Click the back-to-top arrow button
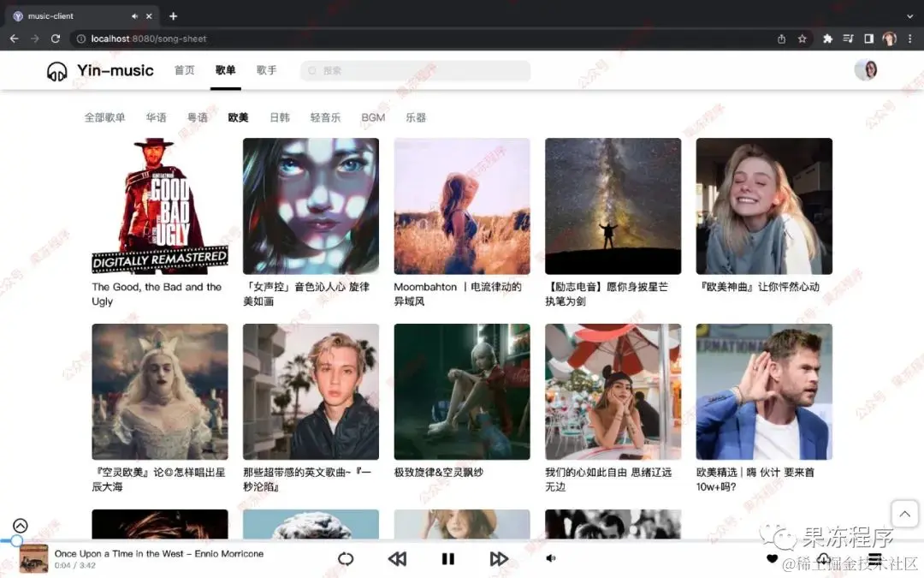The image size is (924, 578). click(x=904, y=513)
